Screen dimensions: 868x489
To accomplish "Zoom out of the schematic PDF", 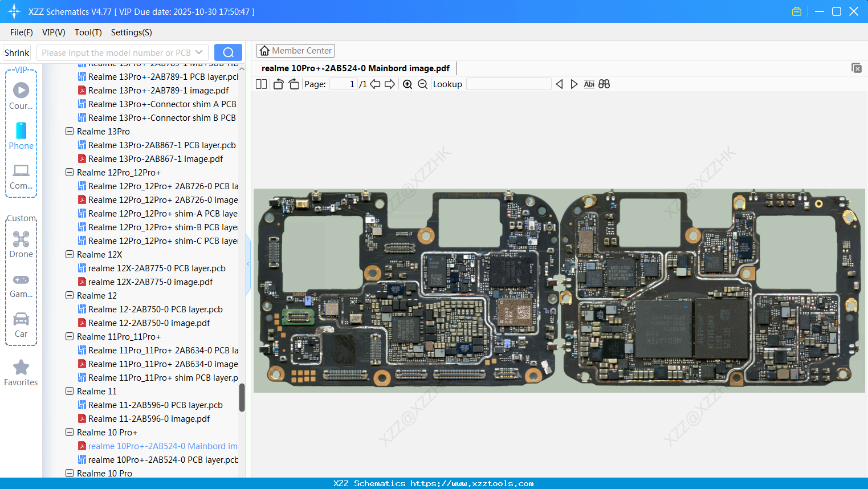I will (x=422, y=84).
